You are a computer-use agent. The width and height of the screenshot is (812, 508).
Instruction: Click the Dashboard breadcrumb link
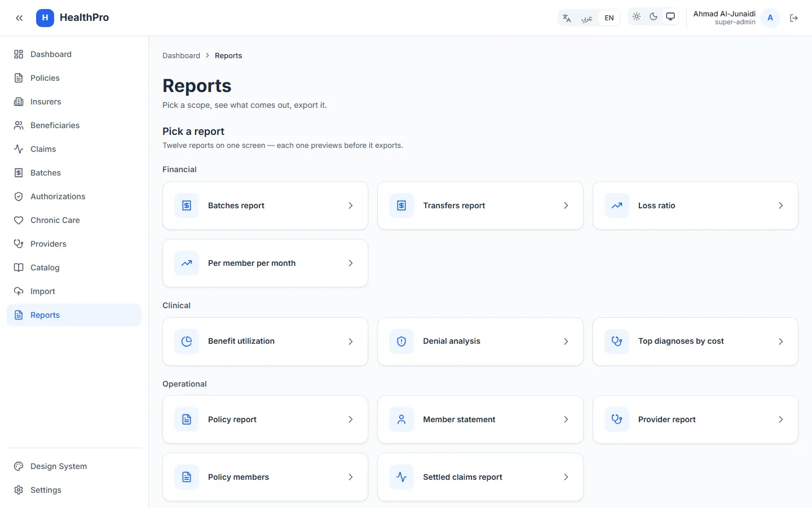tap(181, 55)
